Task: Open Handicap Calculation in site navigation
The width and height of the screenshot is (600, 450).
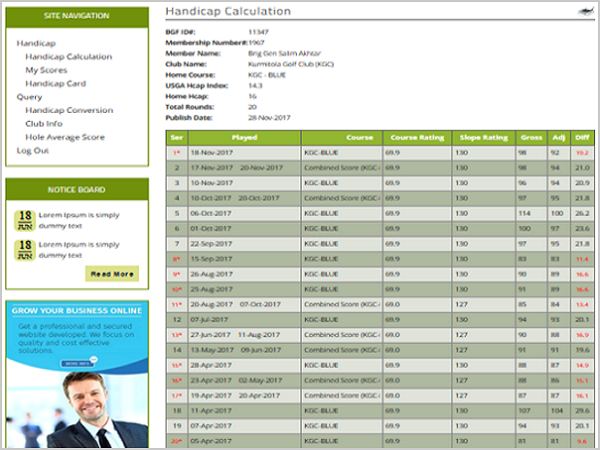Action: click(x=68, y=57)
